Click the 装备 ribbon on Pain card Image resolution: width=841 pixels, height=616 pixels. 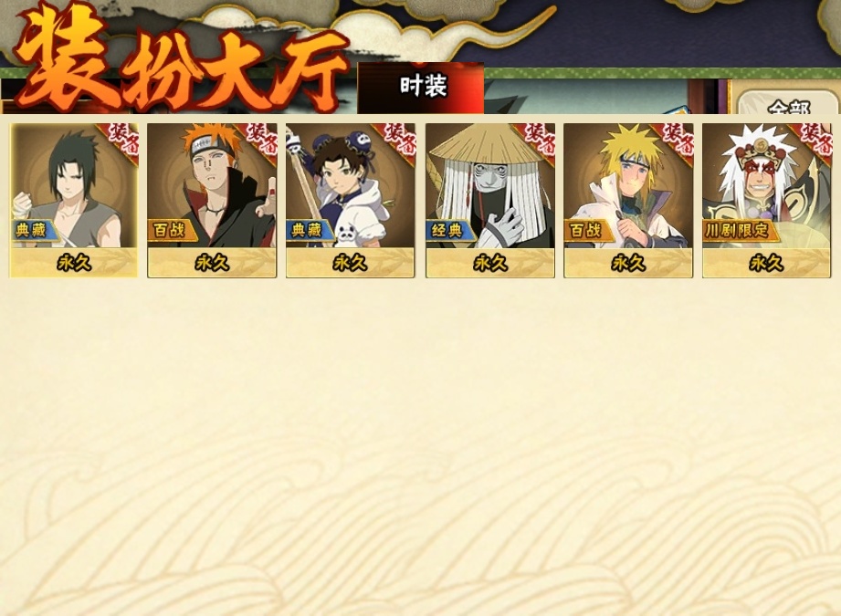point(260,139)
